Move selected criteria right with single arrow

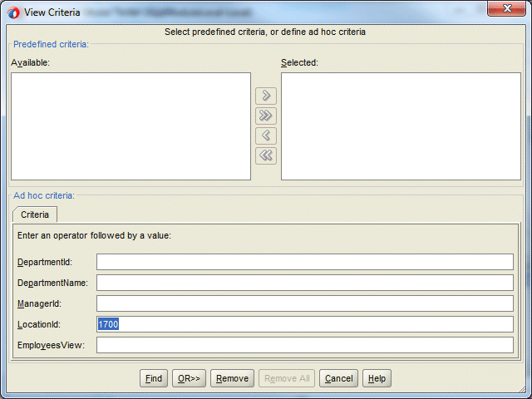point(266,96)
